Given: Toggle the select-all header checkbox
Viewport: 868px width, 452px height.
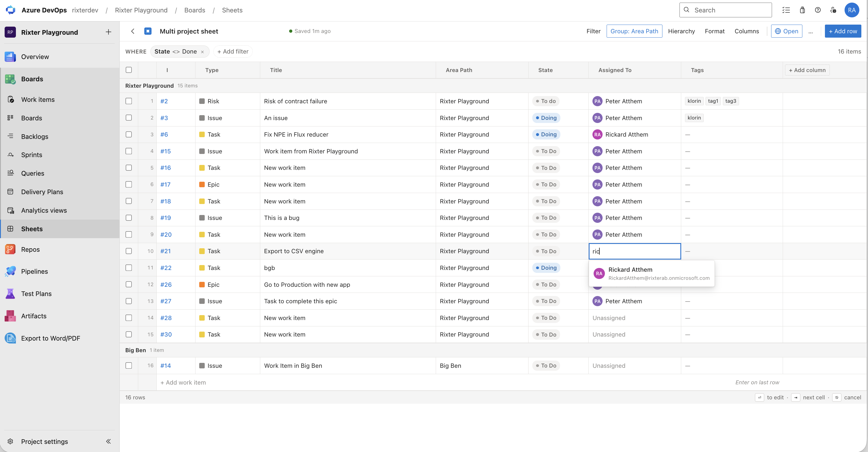Looking at the screenshot, I should tap(129, 70).
